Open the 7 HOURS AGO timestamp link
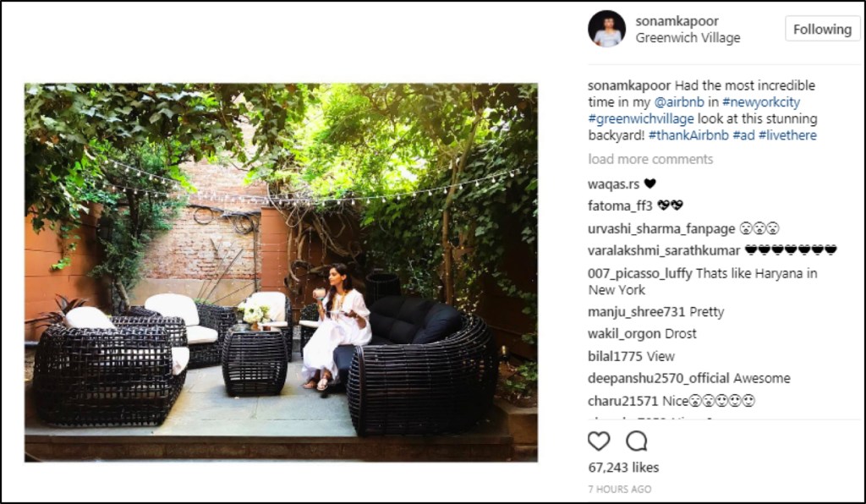 (620, 489)
